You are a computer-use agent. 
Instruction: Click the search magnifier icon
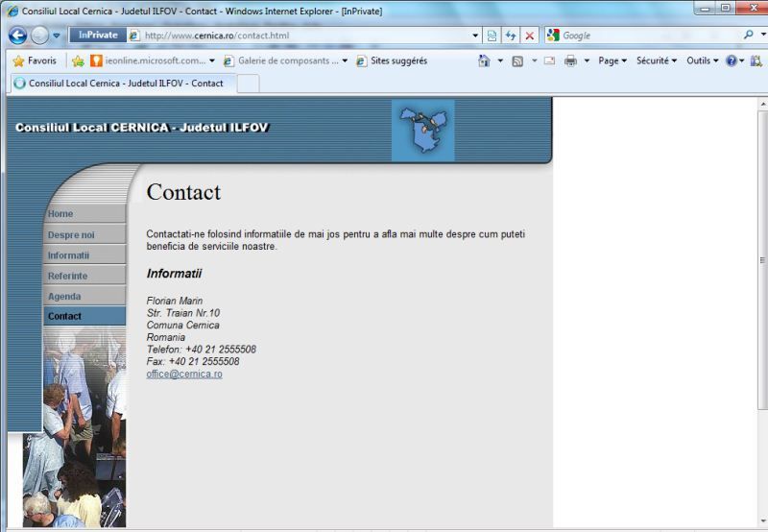749,36
